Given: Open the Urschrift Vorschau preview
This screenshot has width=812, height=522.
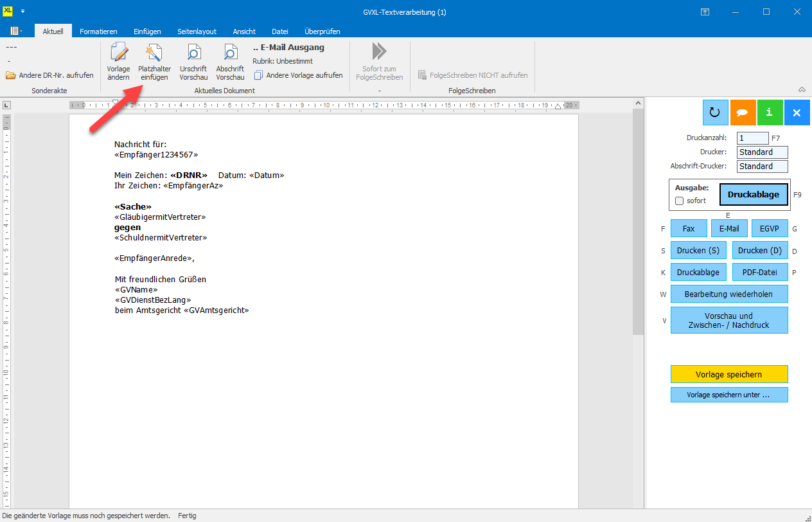Looking at the screenshot, I should click(x=193, y=62).
